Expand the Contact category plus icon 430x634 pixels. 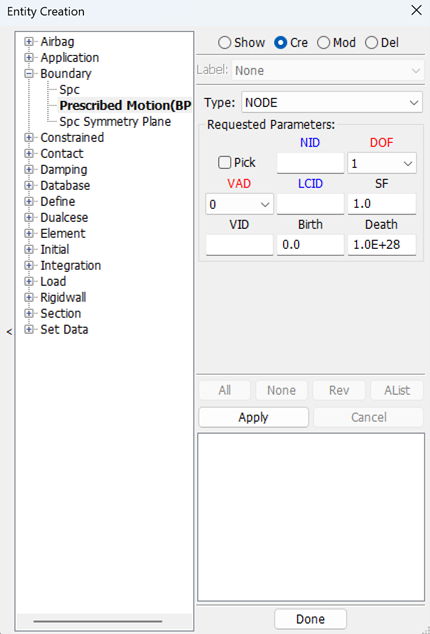(x=29, y=154)
